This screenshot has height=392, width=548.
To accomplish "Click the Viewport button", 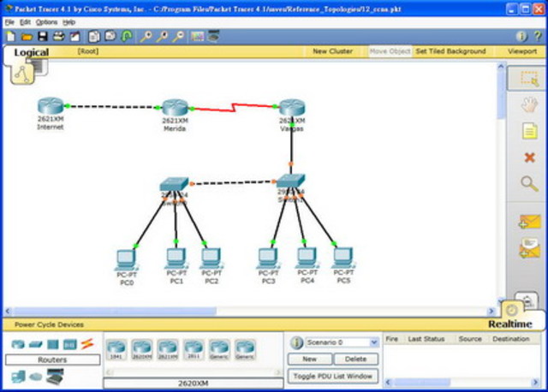I will click(x=522, y=51).
